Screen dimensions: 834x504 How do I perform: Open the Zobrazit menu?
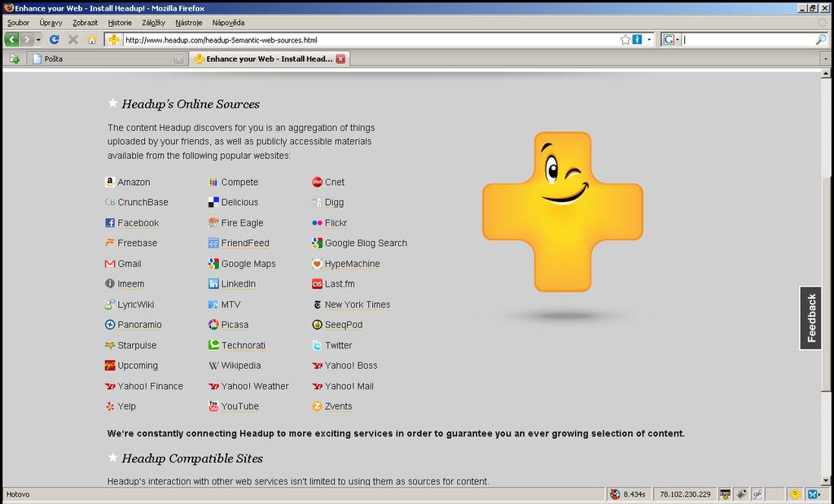[x=85, y=22]
